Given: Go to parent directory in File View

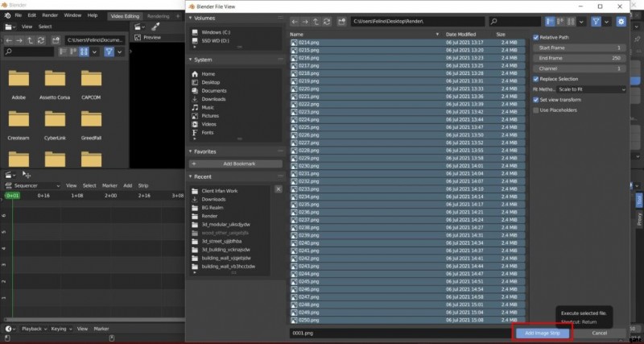Looking at the screenshot, I should tap(316, 21).
